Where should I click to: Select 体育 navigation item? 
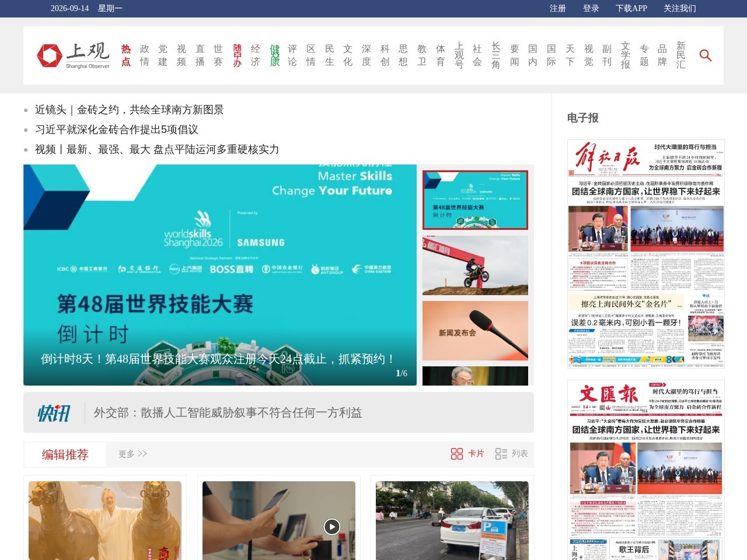click(x=441, y=55)
